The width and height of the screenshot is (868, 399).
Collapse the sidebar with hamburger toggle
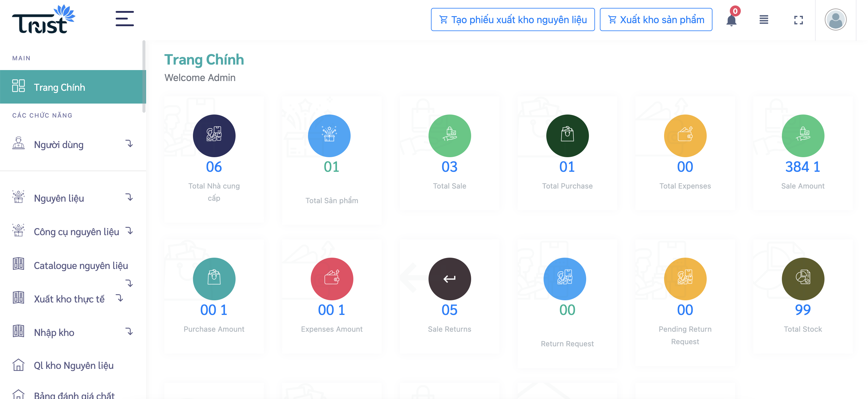tap(125, 19)
